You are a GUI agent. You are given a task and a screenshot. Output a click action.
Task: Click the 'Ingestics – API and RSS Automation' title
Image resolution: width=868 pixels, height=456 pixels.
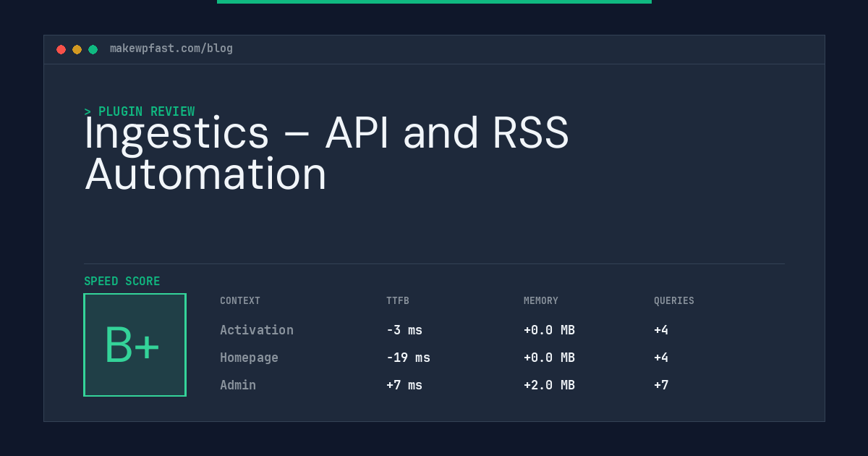point(326,153)
